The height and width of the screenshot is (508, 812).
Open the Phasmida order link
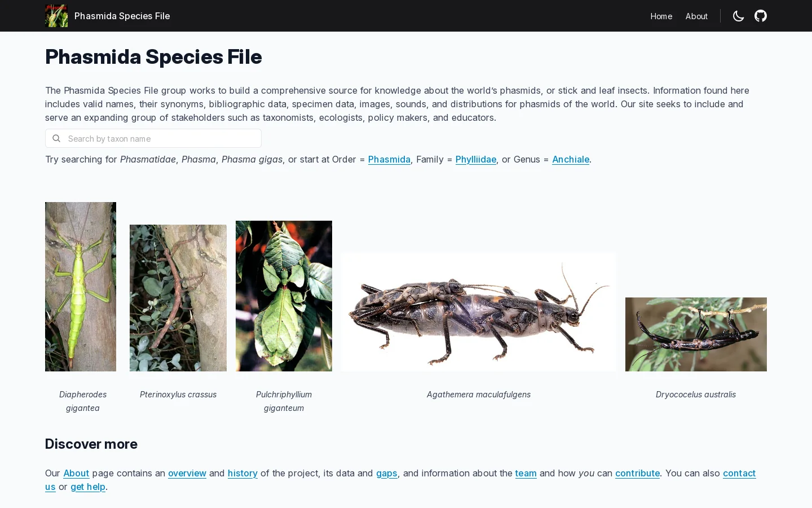[389, 159]
